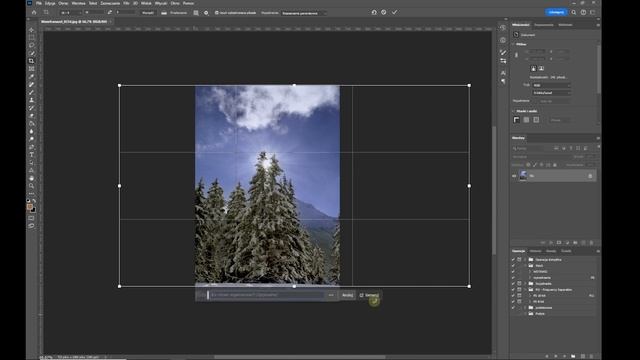The image size is (640, 360).
Task: Select the Hand tool
Action: tap(31, 178)
